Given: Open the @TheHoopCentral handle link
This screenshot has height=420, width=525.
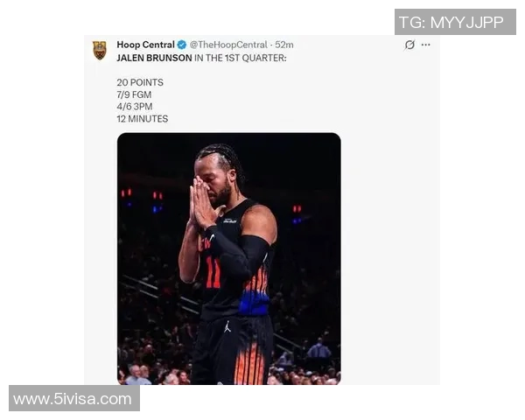Looking at the screenshot, I should [x=228, y=45].
